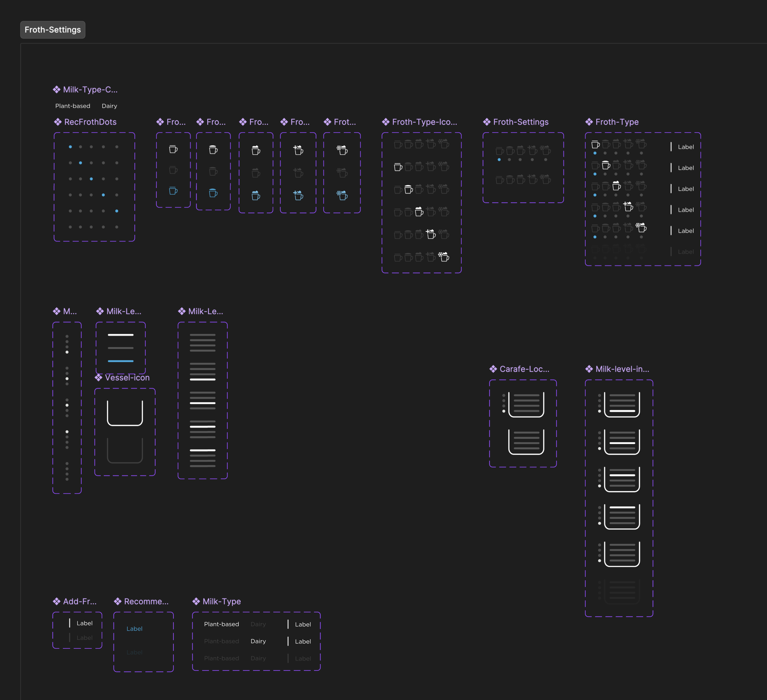The width and height of the screenshot is (767, 700).
Task: Choose Dairy under Milk-Type-C...
Action: (x=109, y=106)
